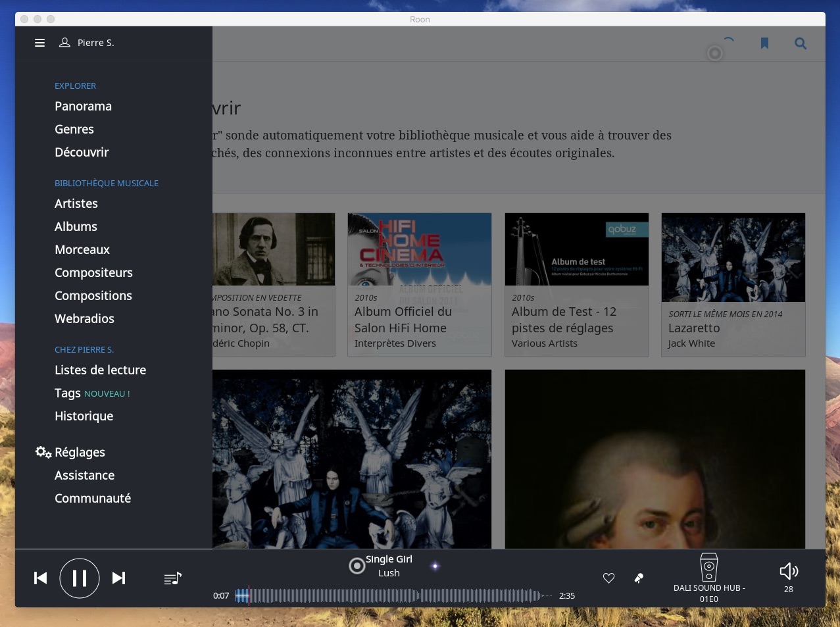
Task: Click the total duration 2:35
Action: pyautogui.click(x=567, y=596)
